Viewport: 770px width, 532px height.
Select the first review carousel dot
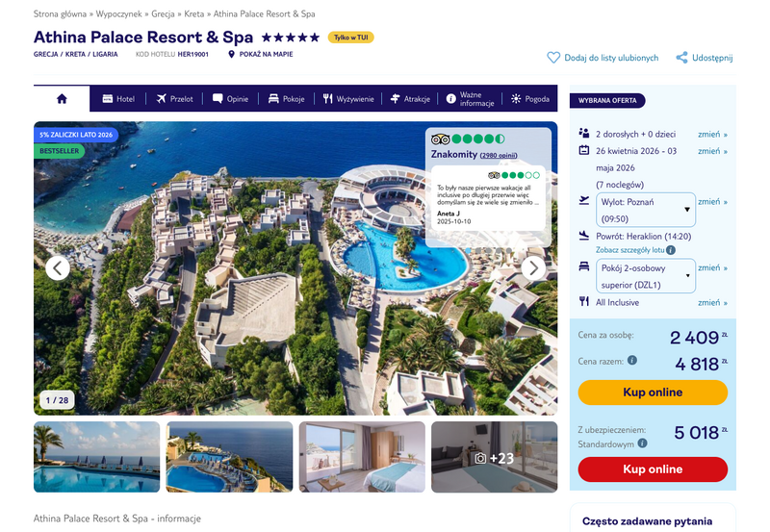[x=469, y=251]
